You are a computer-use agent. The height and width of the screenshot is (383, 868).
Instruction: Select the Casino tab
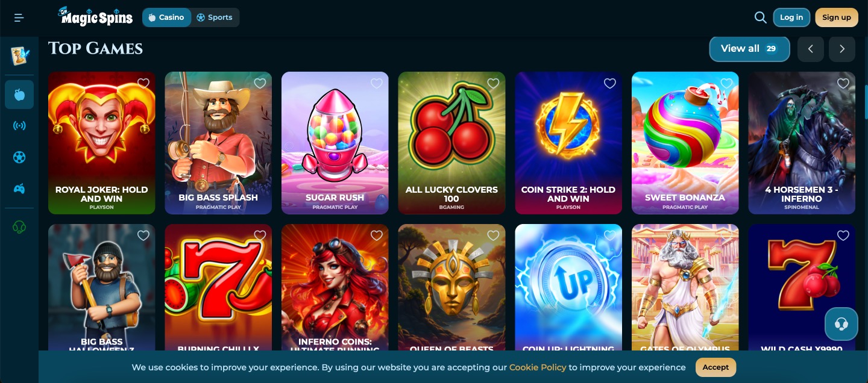(167, 17)
